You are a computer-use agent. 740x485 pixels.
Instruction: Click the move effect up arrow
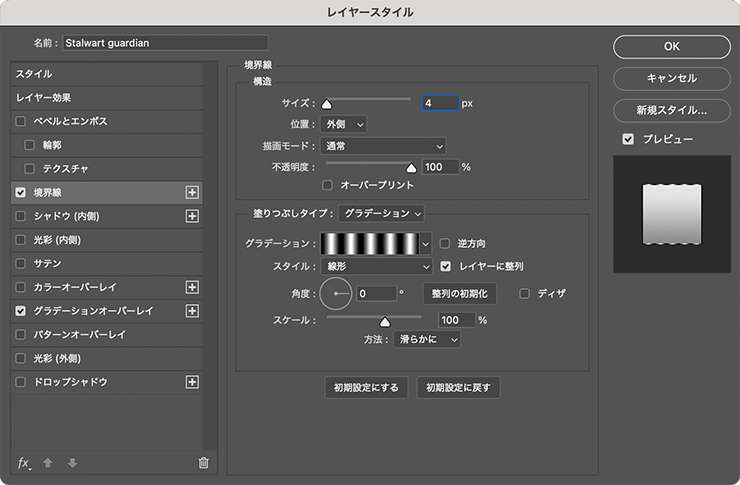tap(48, 462)
